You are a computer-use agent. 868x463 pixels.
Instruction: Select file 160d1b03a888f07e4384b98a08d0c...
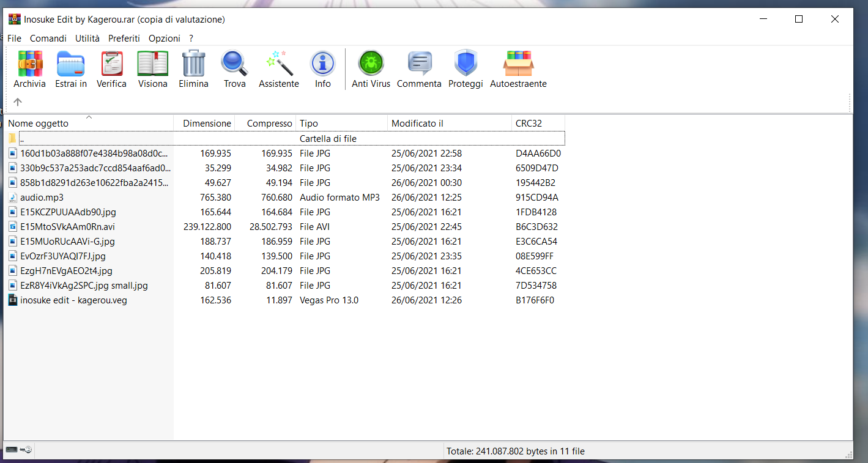pyautogui.click(x=94, y=154)
